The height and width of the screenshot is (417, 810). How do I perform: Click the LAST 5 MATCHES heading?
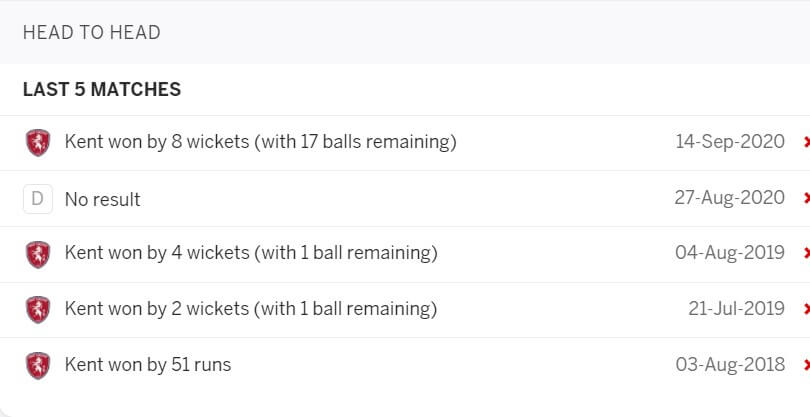coord(102,89)
